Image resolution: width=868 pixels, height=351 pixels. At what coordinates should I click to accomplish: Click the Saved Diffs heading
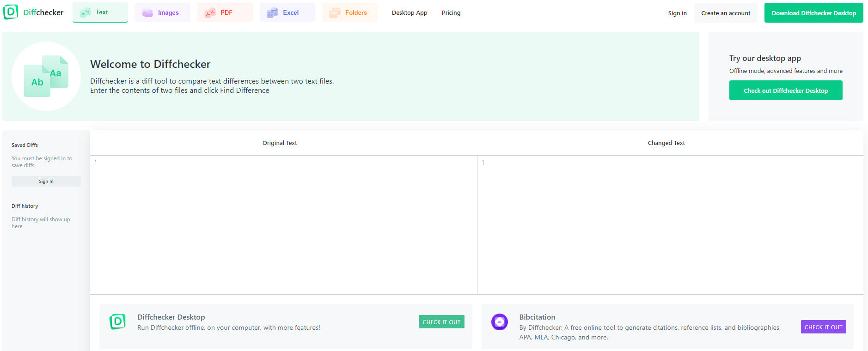(x=24, y=145)
